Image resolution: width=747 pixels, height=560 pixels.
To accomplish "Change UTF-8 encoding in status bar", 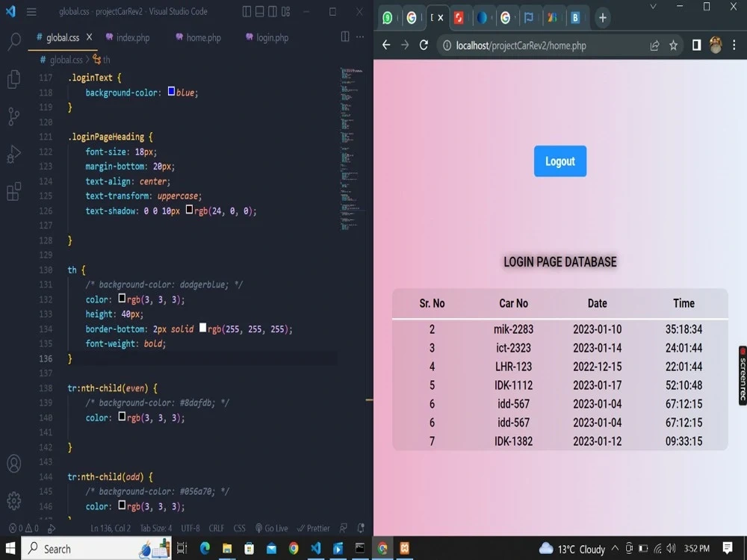I will tap(190, 528).
